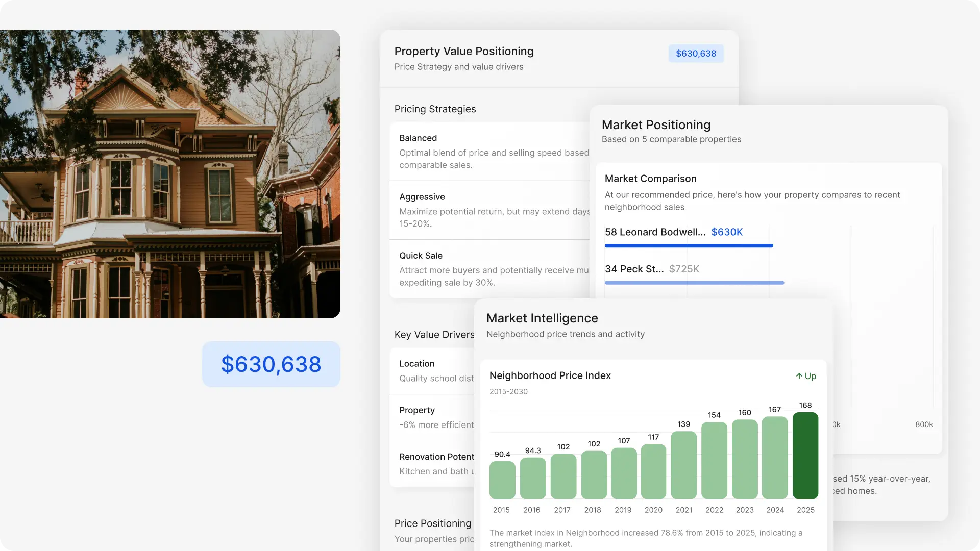Click the 2023 bar showing 160

(745, 459)
